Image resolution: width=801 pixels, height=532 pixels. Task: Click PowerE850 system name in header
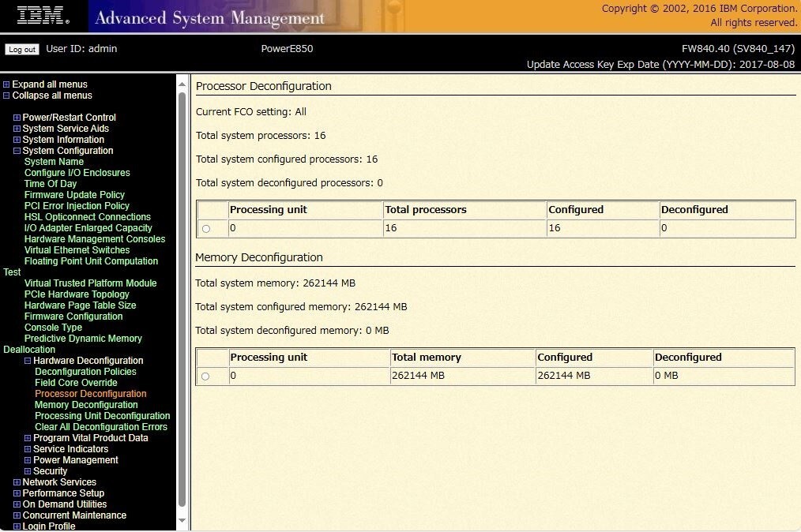[x=287, y=49]
